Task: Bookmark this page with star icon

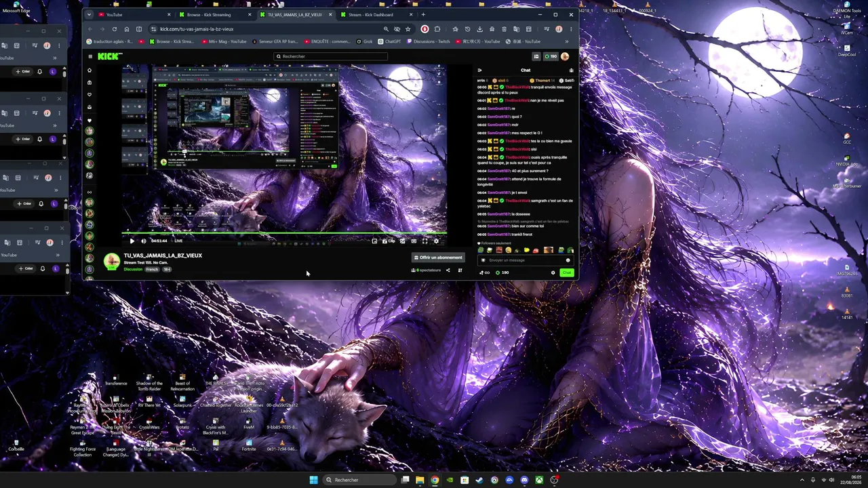Action: click(408, 29)
